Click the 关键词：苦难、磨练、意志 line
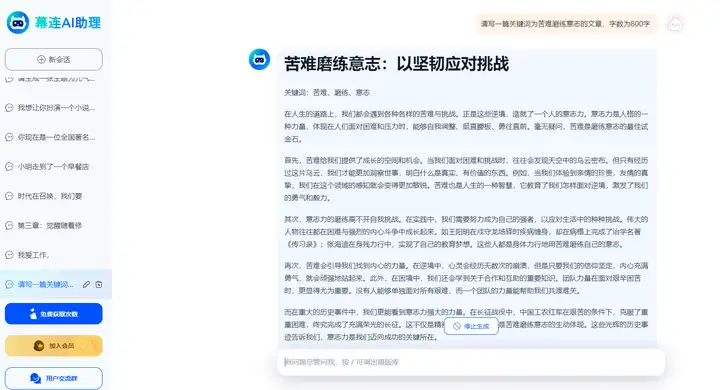The image size is (720, 390). click(327, 92)
